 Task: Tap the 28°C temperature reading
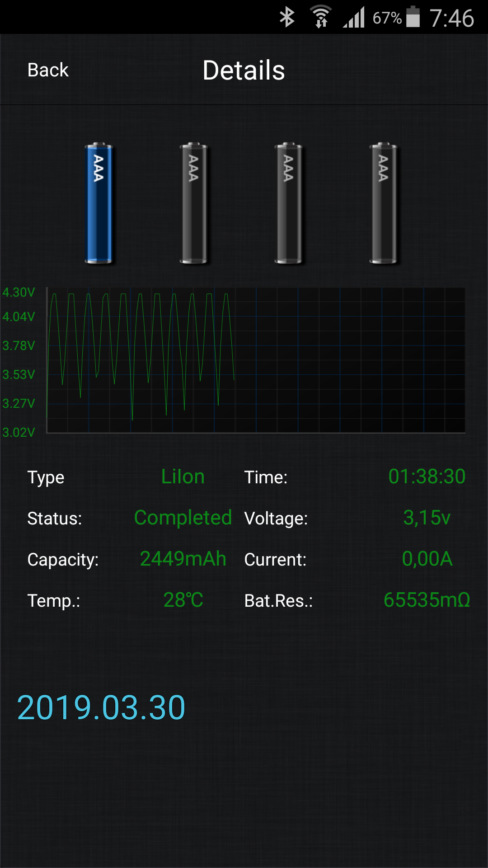183,600
